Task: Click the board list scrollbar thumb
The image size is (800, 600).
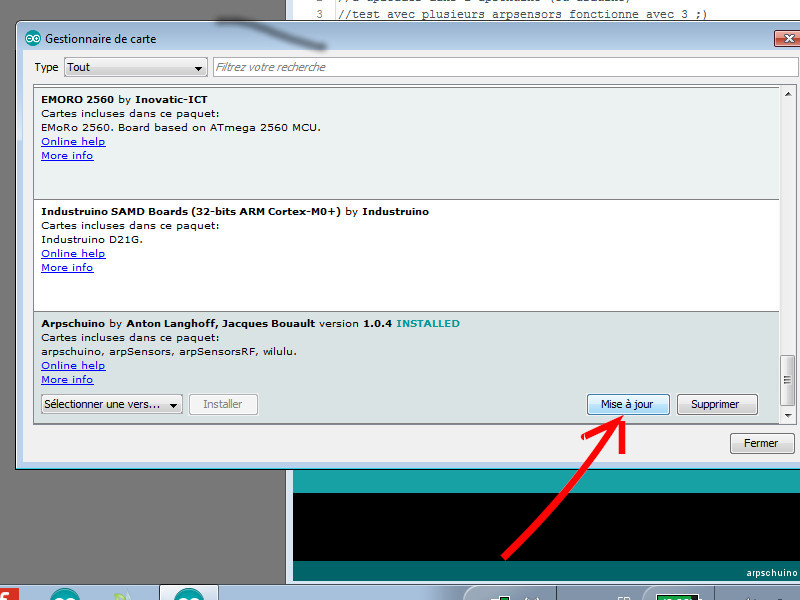Action: tap(788, 380)
